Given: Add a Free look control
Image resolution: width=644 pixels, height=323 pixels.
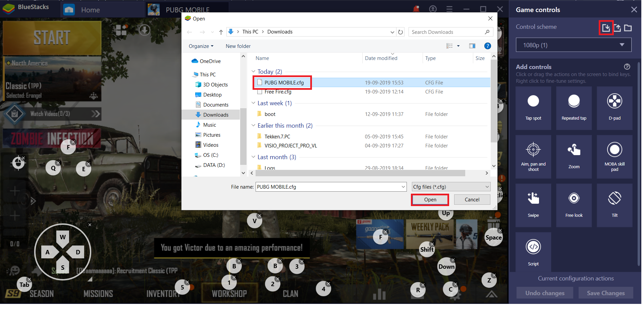Looking at the screenshot, I should coord(574,205).
